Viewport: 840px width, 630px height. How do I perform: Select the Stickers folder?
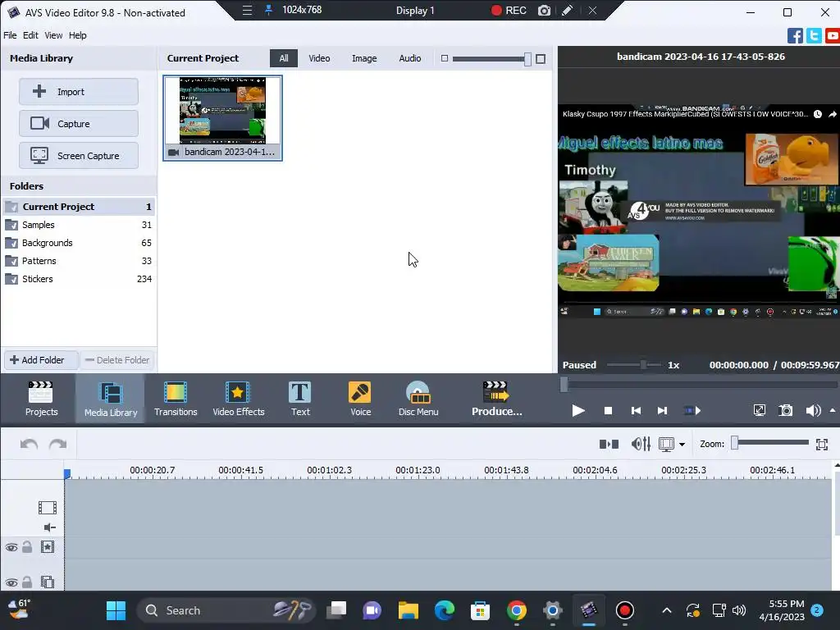[x=79, y=279]
